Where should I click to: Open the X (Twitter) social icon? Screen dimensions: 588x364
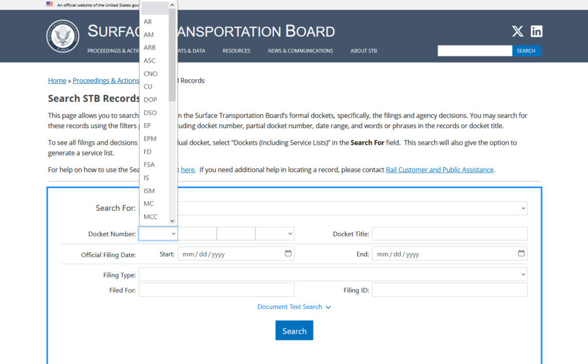517,32
